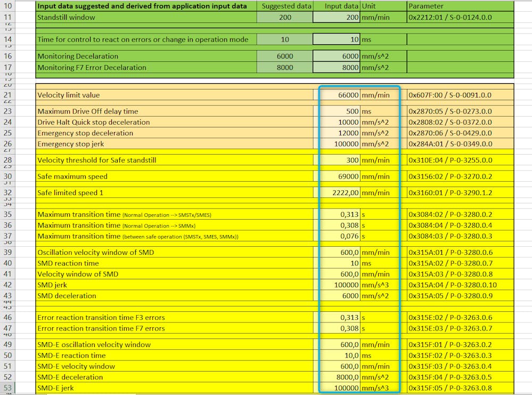Screen dimensions: 532x395
Task: Select row header 10
Action: coord(7,6)
